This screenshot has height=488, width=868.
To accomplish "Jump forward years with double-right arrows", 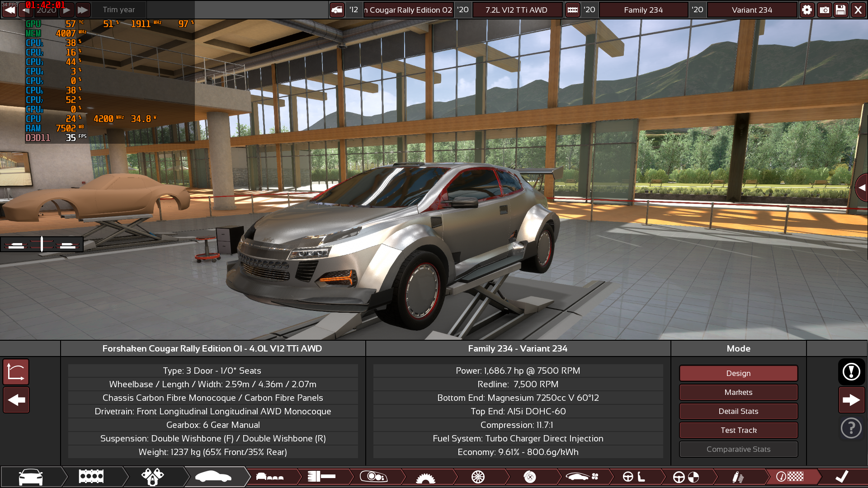I will [83, 9].
